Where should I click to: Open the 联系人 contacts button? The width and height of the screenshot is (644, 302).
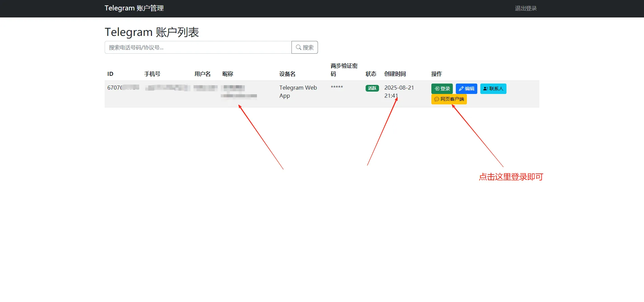point(493,89)
